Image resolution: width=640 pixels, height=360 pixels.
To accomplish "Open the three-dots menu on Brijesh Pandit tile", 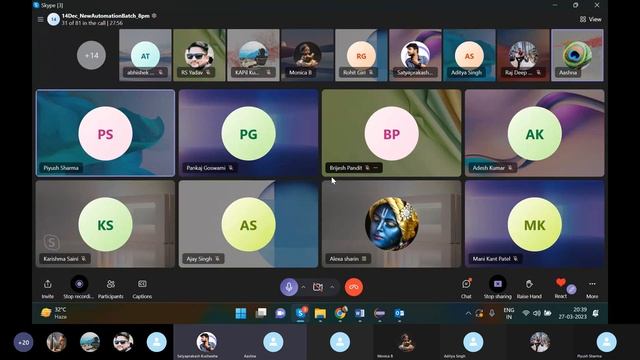I will (x=376, y=168).
